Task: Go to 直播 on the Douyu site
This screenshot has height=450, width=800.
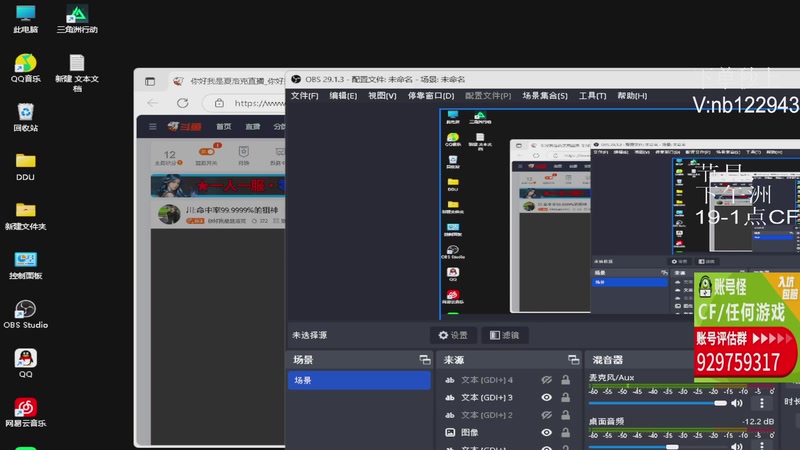Action: 253,127
